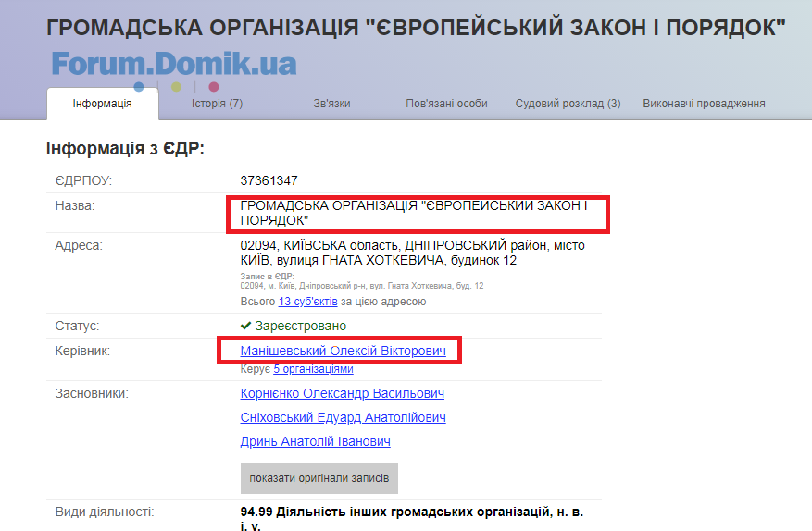812x531 pixels.
Task: Click the ЄДРПОУ code 37361347
Action: click(x=269, y=180)
